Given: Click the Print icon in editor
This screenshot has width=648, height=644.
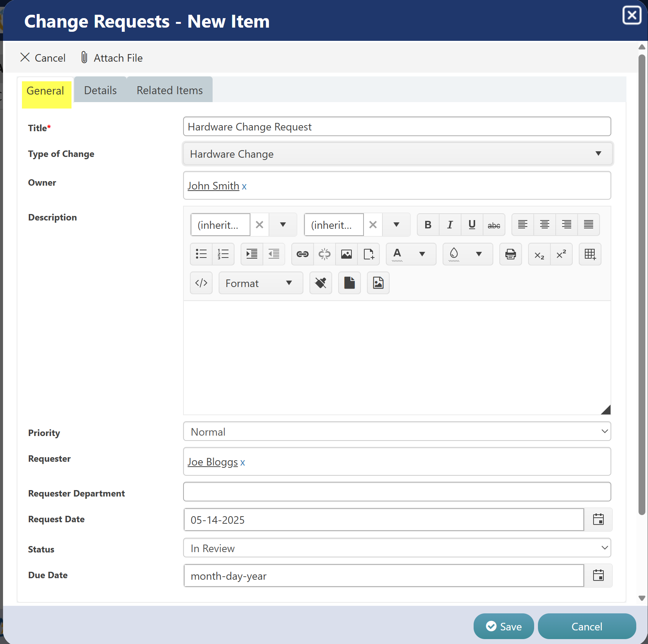Looking at the screenshot, I should [x=510, y=254].
